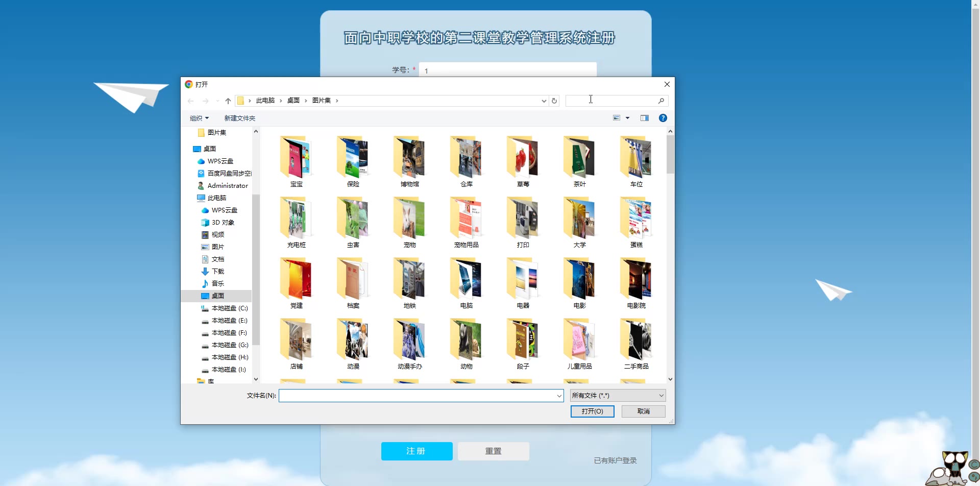Open the 组织 menu
Image resolution: width=980 pixels, height=486 pixels.
199,118
